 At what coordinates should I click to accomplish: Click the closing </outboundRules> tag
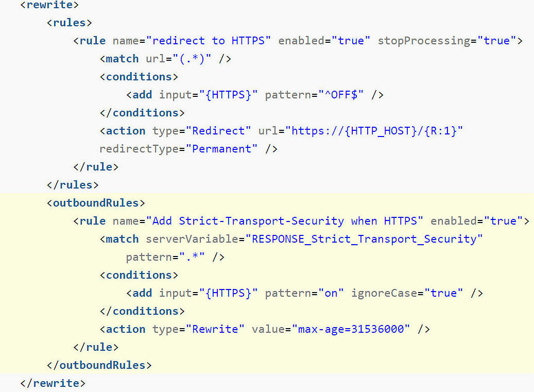(99, 365)
